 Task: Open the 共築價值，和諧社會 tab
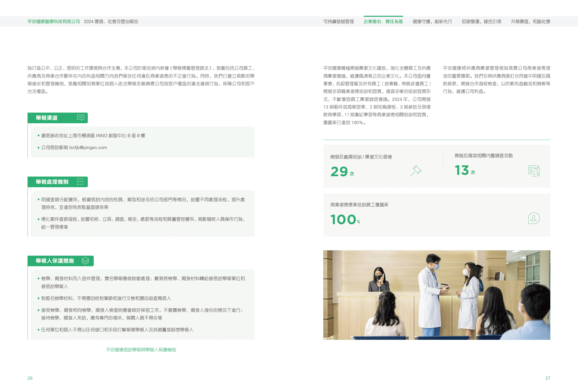(530, 22)
